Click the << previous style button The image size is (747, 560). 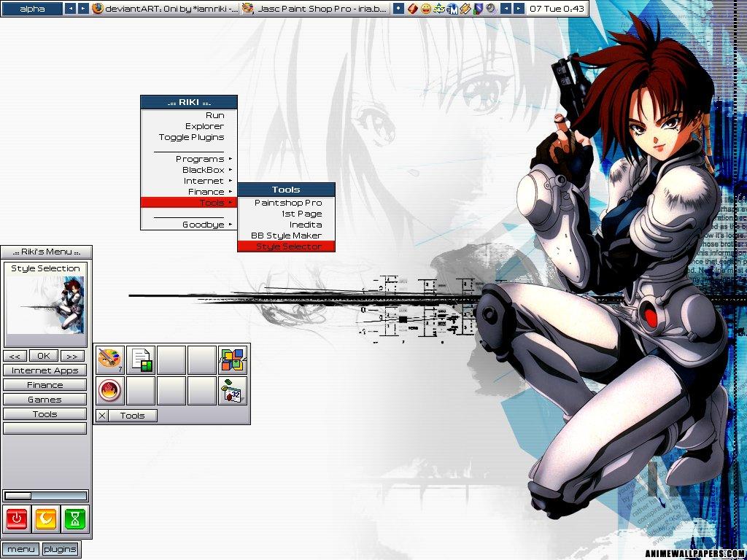(x=15, y=356)
